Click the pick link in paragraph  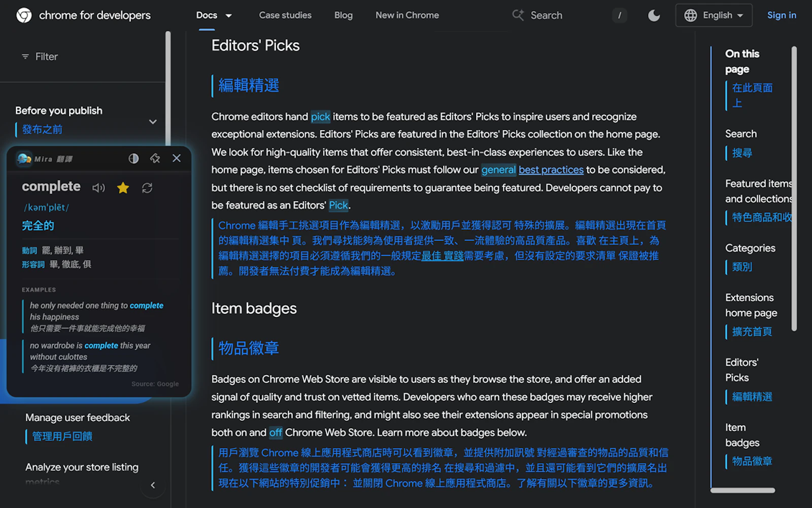[320, 117]
